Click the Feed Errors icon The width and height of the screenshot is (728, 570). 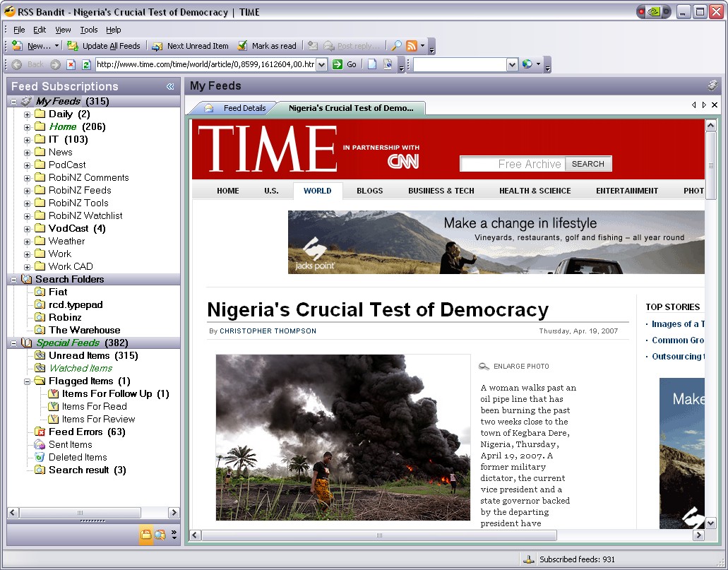[x=40, y=432]
